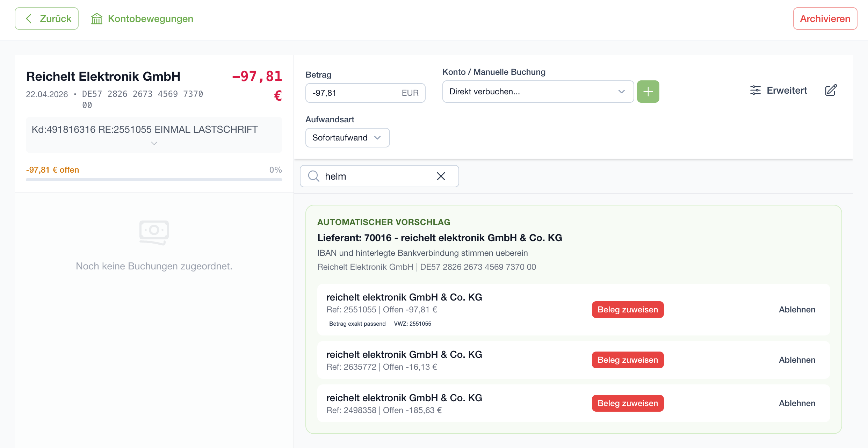Click the AUTOMATISCHER VORSCHLAG heading
Image resolution: width=868 pixels, height=448 pixels.
pos(384,222)
